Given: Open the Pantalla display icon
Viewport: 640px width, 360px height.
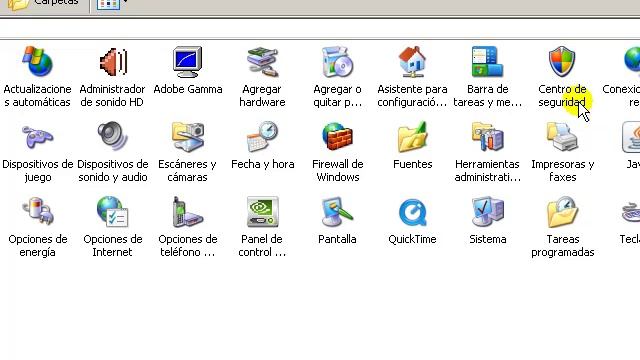Looking at the screenshot, I should point(337,211).
